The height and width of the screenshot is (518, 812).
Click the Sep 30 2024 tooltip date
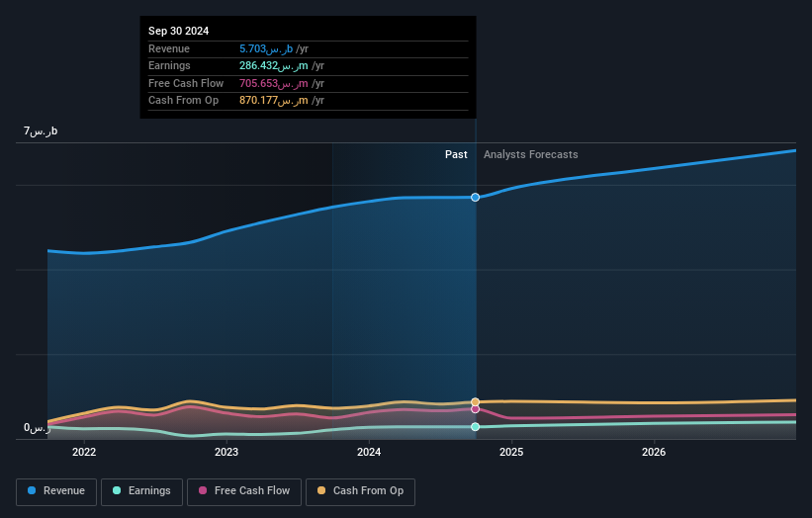[179, 31]
